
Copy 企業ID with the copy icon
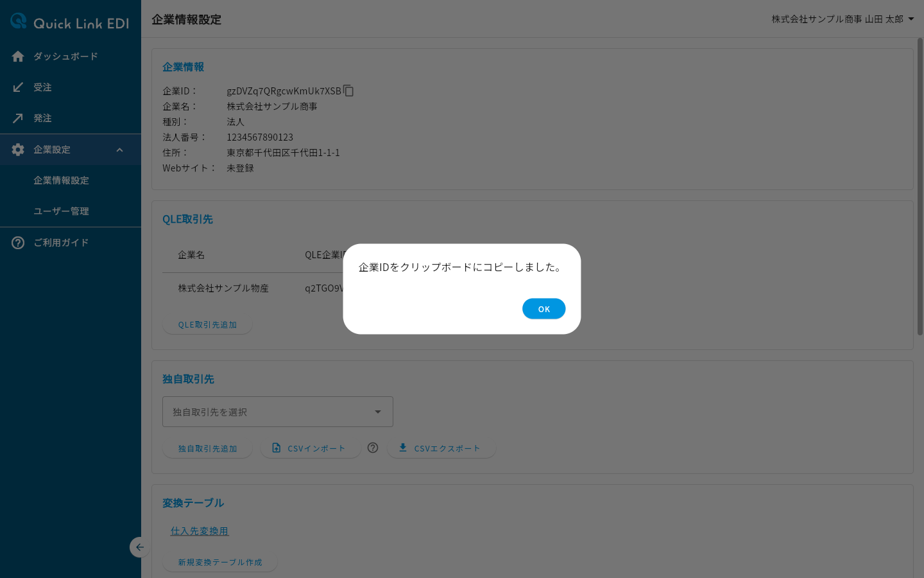pos(348,91)
